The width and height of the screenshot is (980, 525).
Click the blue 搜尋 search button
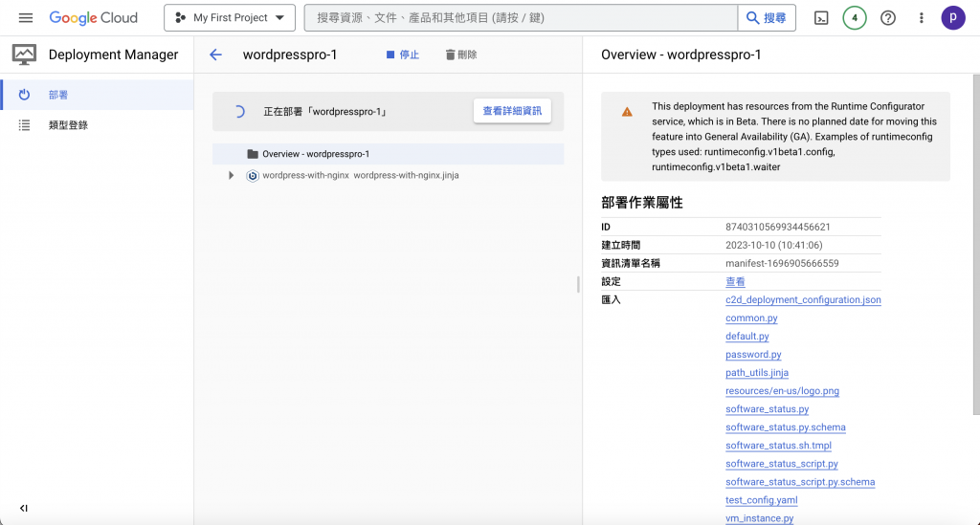coord(767,18)
